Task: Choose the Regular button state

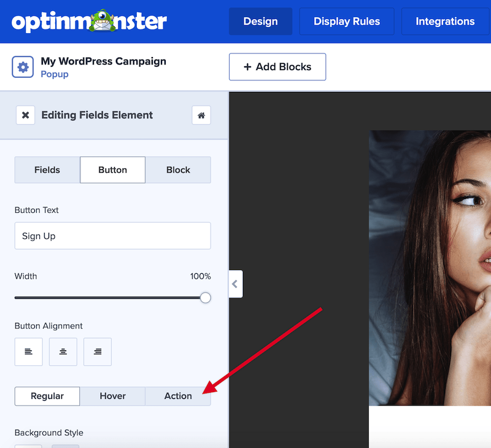Action: (x=47, y=396)
